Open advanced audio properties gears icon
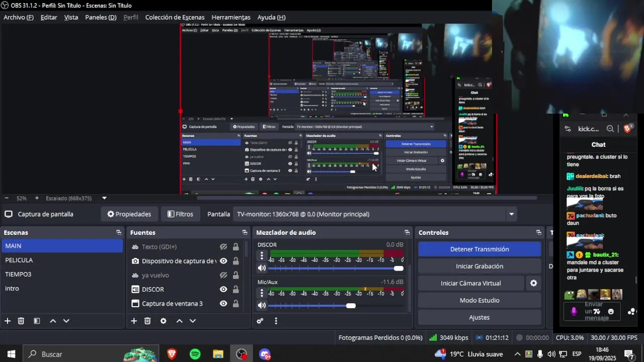This screenshot has width=644, height=362. tap(260, 321)
